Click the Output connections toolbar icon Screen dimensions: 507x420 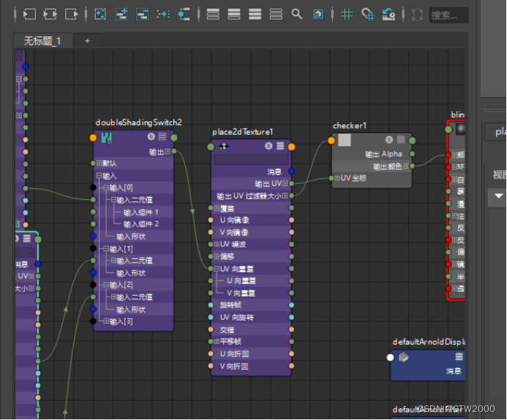pos(71,14)
